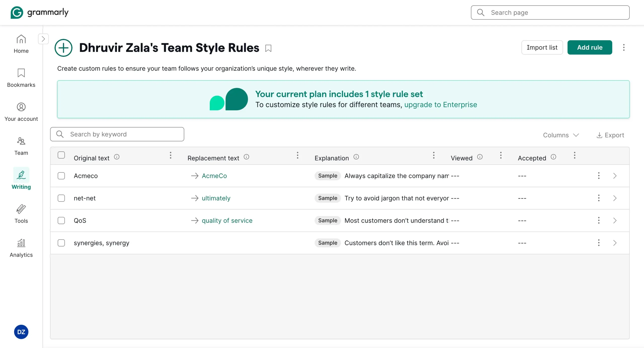Open Explanation column options menu
Screen dimensions: 644x348
[x=434, y=155]
